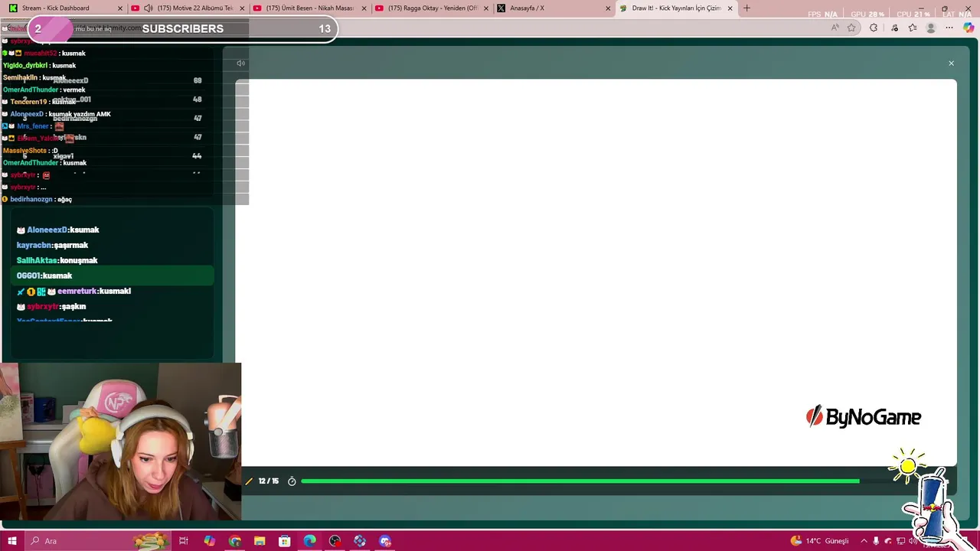This screenshot has width=980, height=551.
Task: Close the Ragga Oktay - Yeniden tab
Action: (x=485, y=8)
